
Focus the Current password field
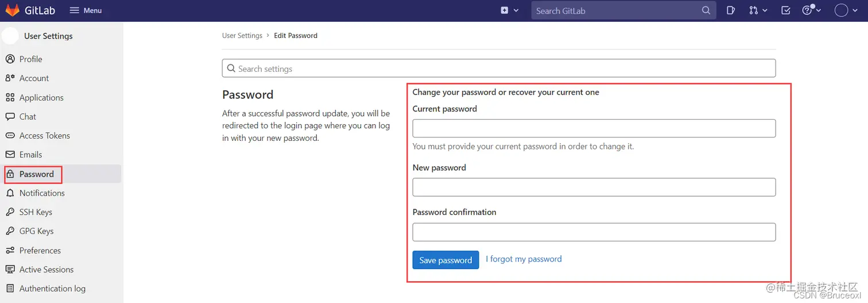(594, 128)
